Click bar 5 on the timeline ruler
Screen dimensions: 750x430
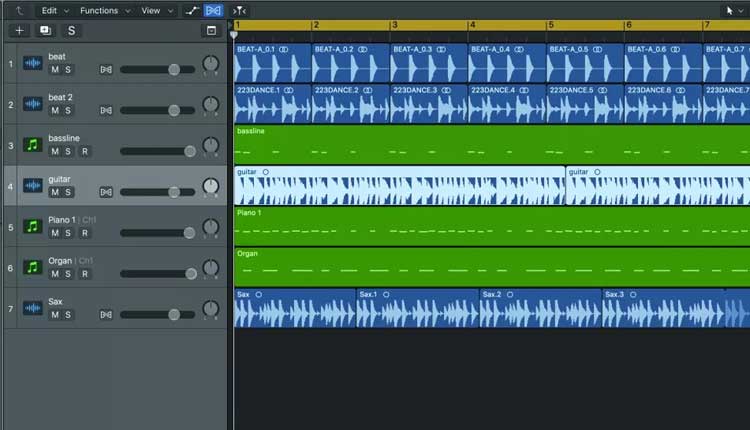point(551,25)
